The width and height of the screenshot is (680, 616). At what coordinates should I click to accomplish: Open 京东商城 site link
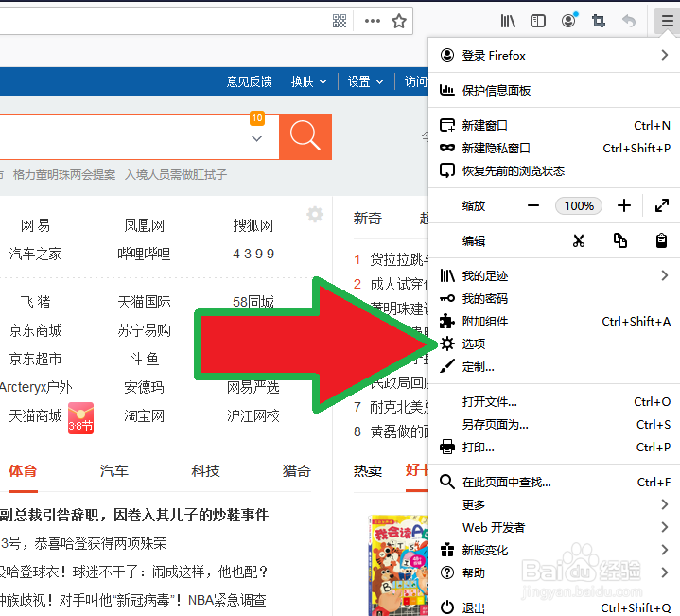36,330
